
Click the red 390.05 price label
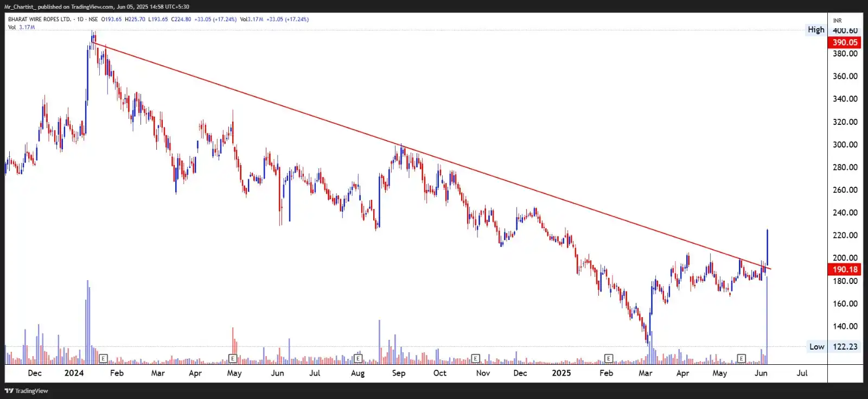click(845, 42)
